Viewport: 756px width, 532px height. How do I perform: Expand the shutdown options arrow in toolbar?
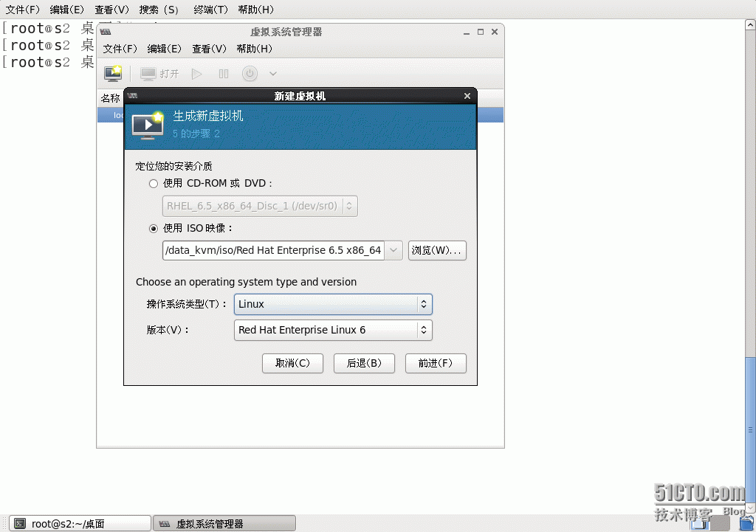(x=273, y=74)
